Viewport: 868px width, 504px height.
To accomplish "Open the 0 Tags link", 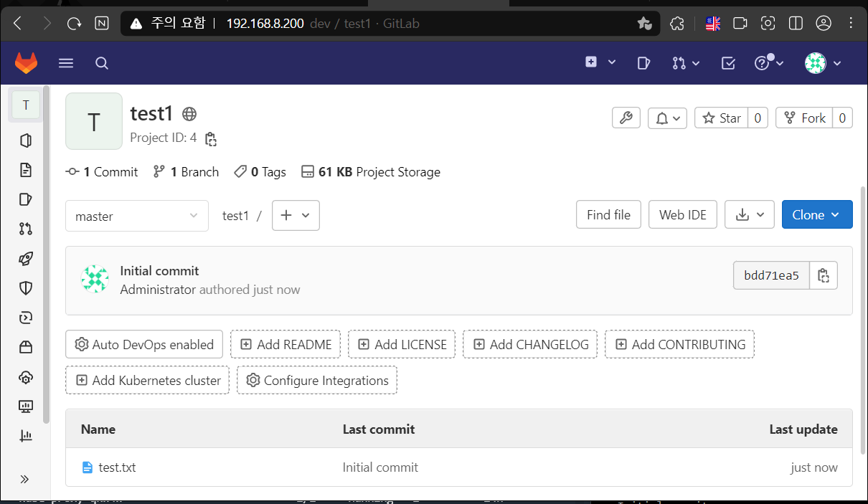I will 260,172.
